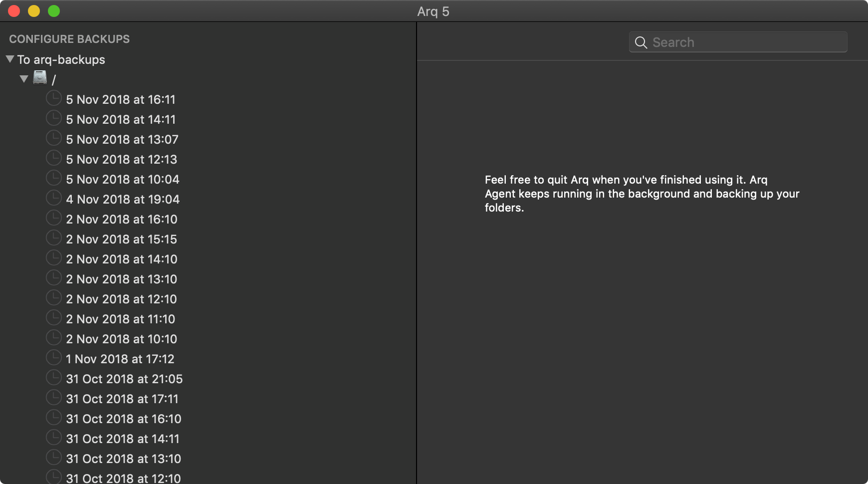
Task: Select the / root folder label
Action: coord(54,79)
